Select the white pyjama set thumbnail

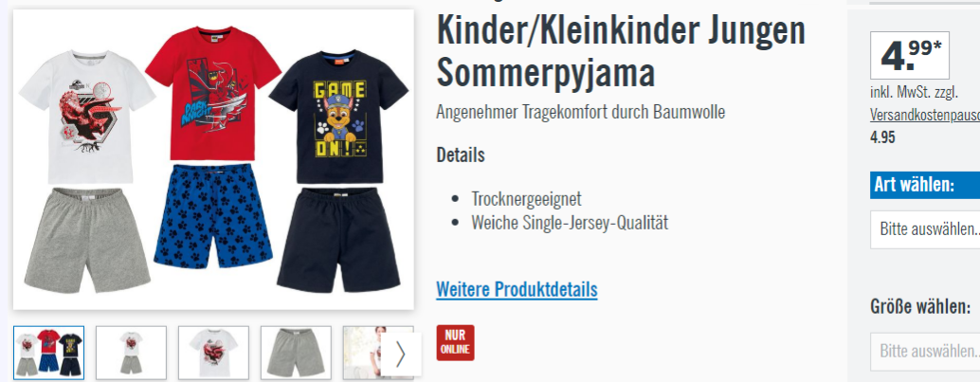[x=131, y=353]
